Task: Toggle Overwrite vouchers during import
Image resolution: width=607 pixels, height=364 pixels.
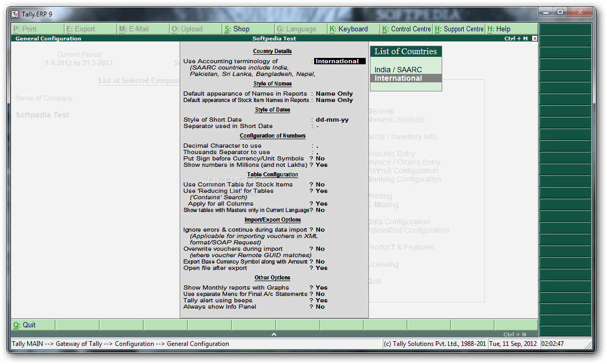Action: tap(320, 249)
